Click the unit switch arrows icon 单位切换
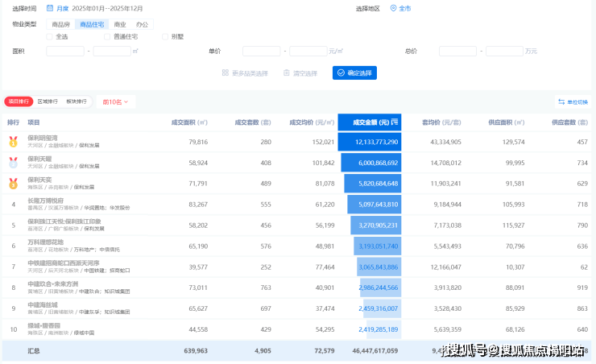 pyautogui.click(x=561, y=101)
